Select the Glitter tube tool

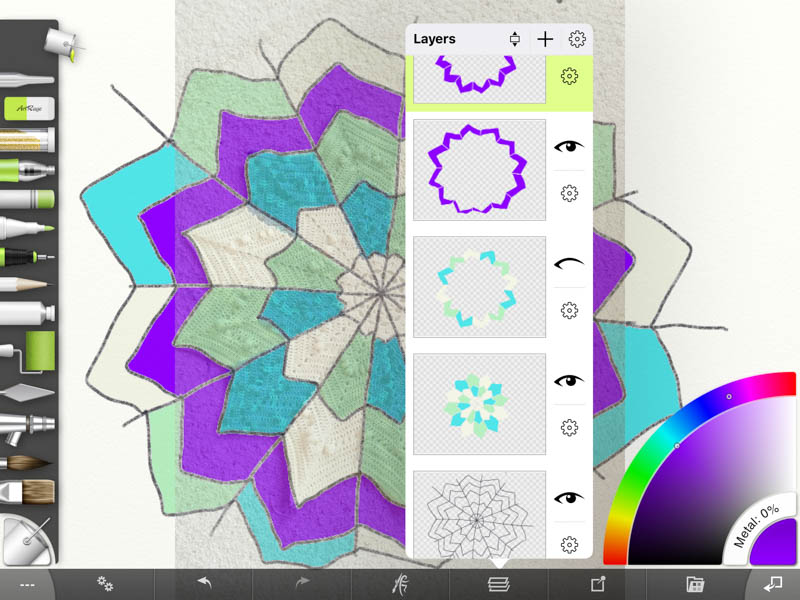(x=27, y=140)
